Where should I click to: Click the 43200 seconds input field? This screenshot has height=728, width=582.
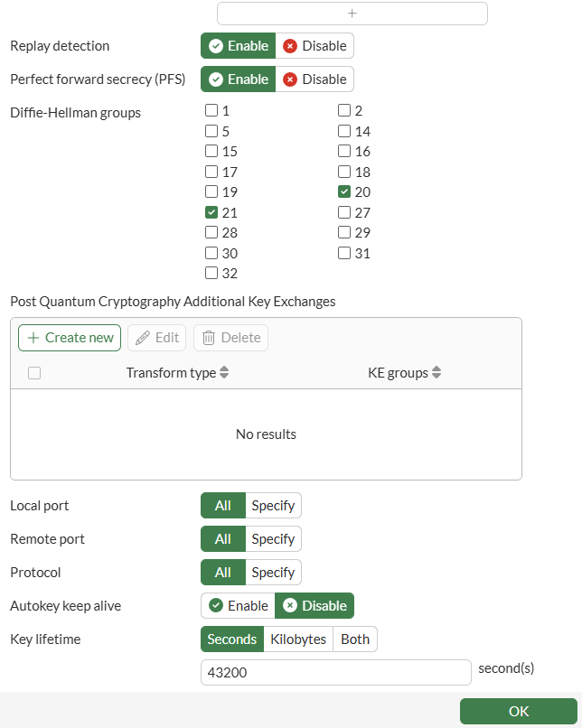coord(334,672)
